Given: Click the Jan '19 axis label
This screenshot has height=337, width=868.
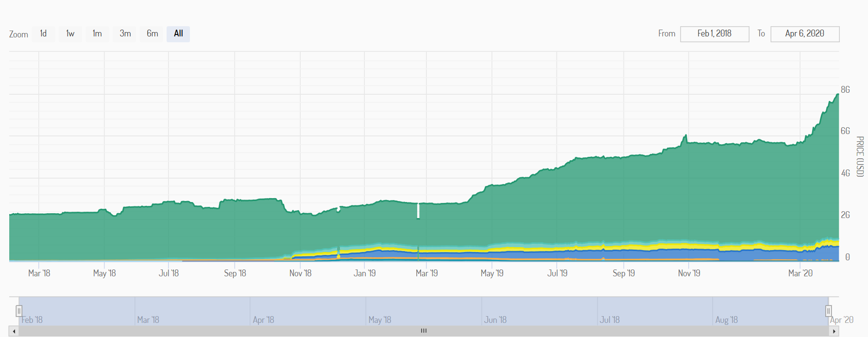Looking at the screenshot, I should [x=365, y=273].
